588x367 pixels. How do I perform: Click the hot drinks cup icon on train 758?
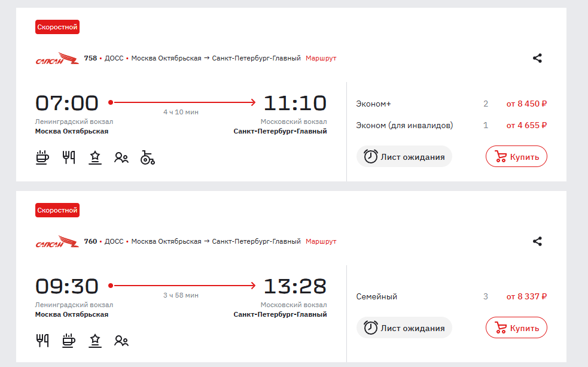click(x=42, y=157)
